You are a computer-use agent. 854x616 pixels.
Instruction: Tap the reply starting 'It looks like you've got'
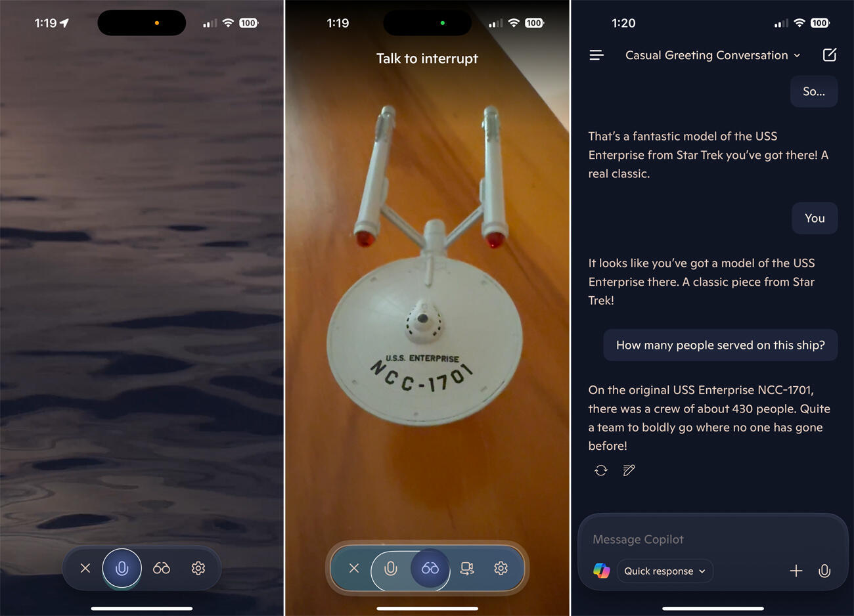(x=702, y=282)
